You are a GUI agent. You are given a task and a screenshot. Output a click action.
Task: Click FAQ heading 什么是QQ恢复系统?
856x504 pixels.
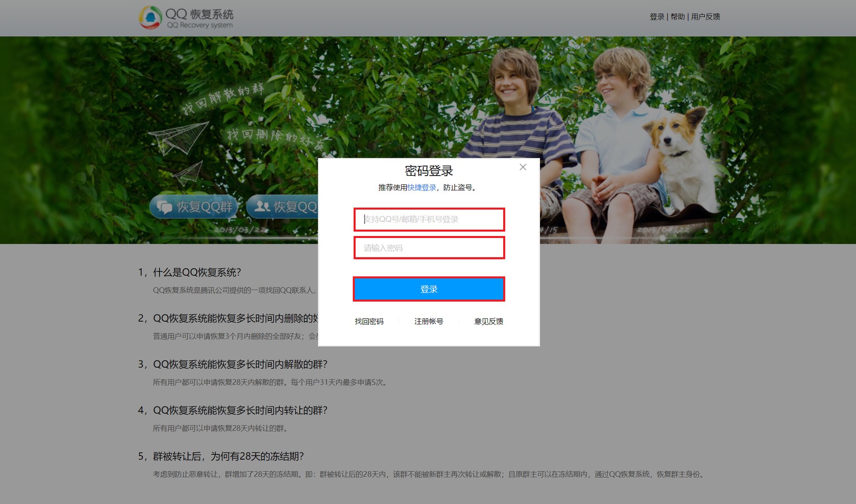coord(196,273)
